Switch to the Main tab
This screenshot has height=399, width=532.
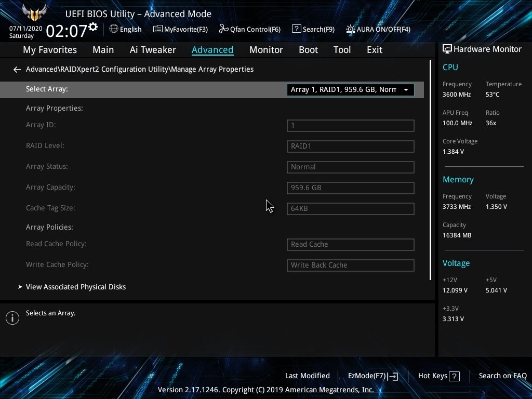click(x=103, y=50)
